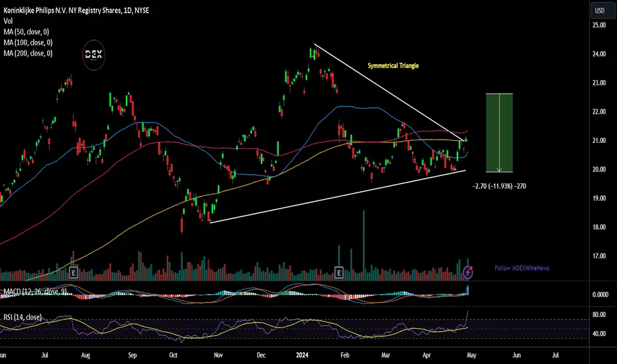Click the 'Follow @DEXWireNews' text
617x364 pixels.
(x=522, y=268)
